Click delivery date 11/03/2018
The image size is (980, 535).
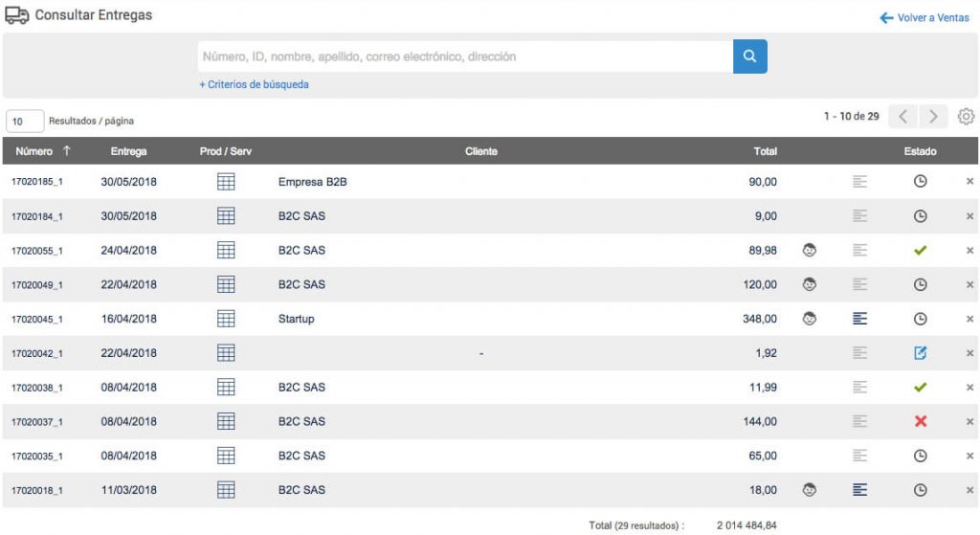click(x=129, y=490)
